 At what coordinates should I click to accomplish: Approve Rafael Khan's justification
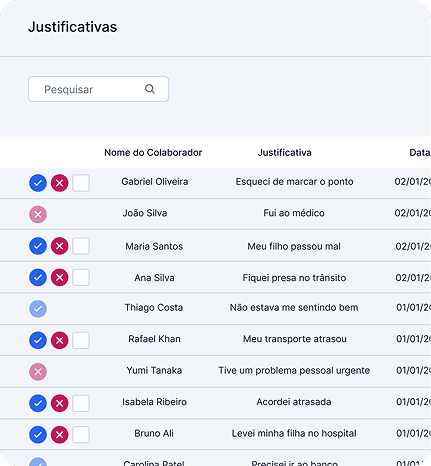[x=38, y=340]
